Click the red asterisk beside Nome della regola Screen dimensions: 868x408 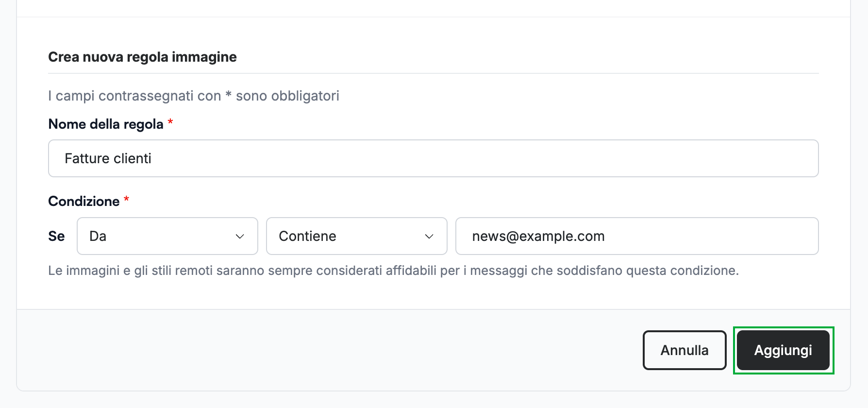tap(170, 122)
